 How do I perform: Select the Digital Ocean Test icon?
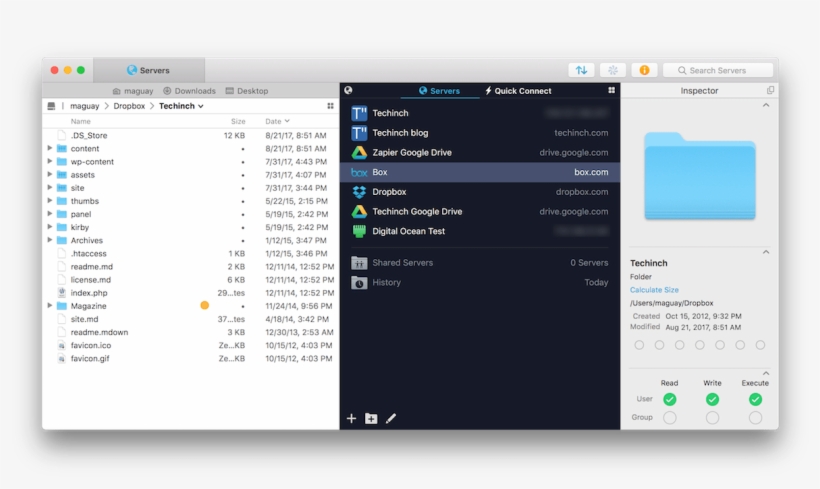point(359,231)
